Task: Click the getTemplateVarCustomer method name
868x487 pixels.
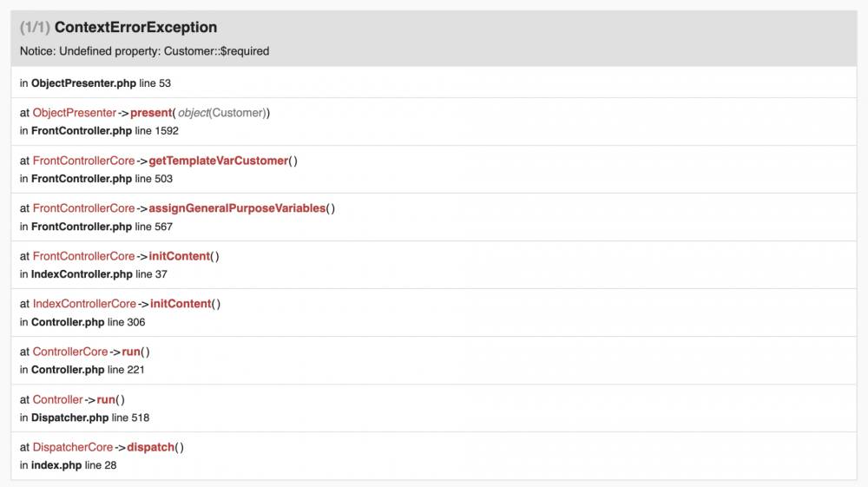Action: (x=218, y=161)
